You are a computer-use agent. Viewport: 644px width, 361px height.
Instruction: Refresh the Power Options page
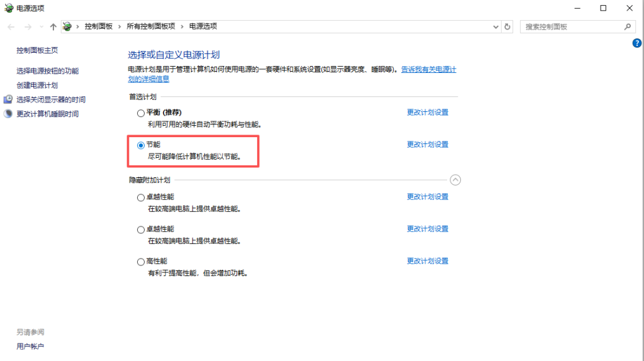point(508,26)
